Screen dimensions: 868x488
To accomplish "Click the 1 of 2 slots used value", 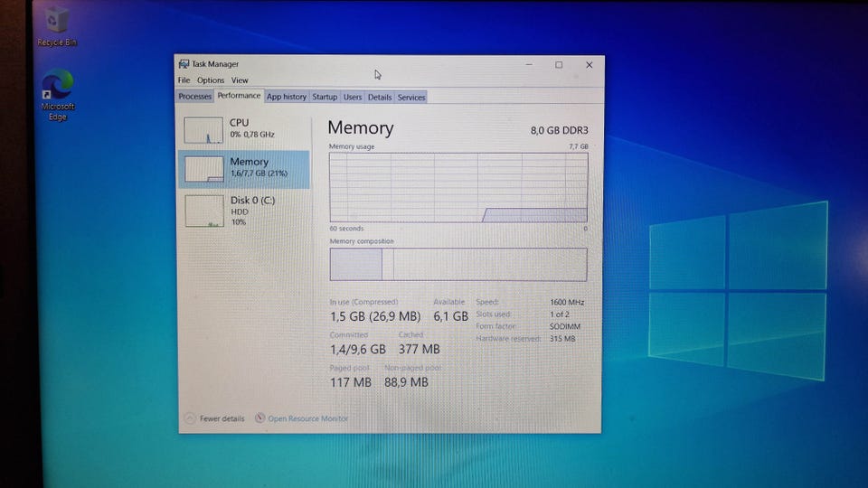I will click(x=559, y=314).
